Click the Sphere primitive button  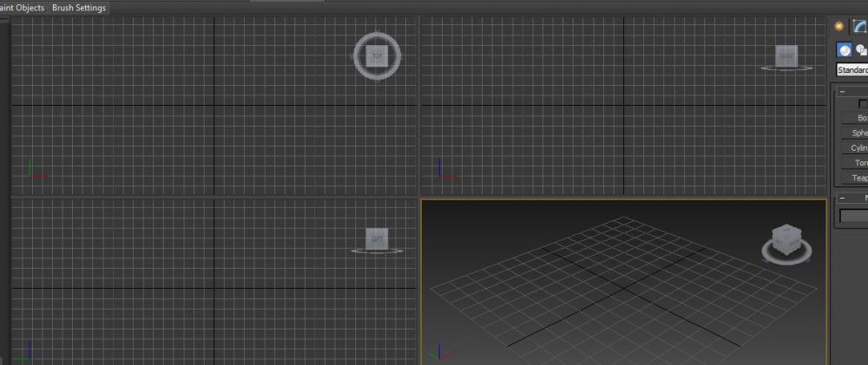pos(854,133)
